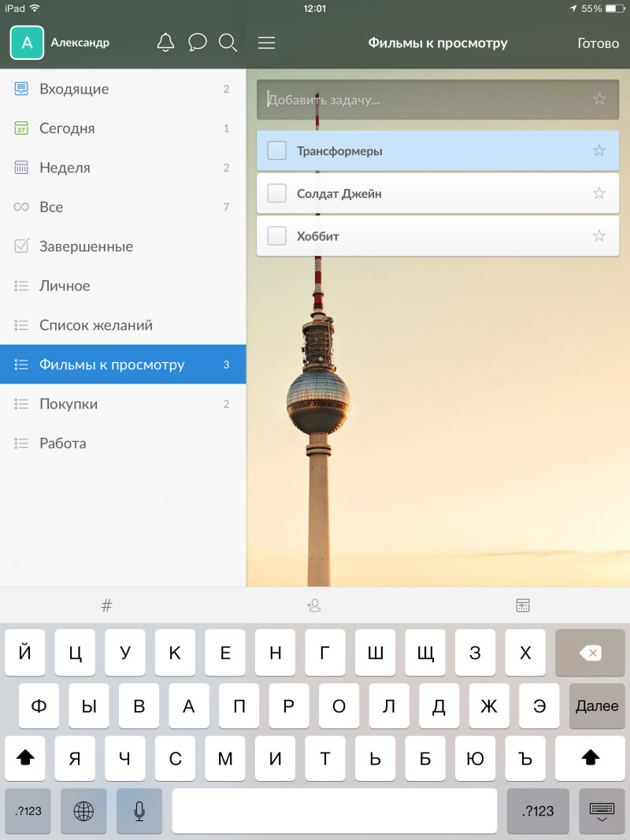Tap the Готово button
This screenshot has height=840, width=630.
[x=598, y=43]
